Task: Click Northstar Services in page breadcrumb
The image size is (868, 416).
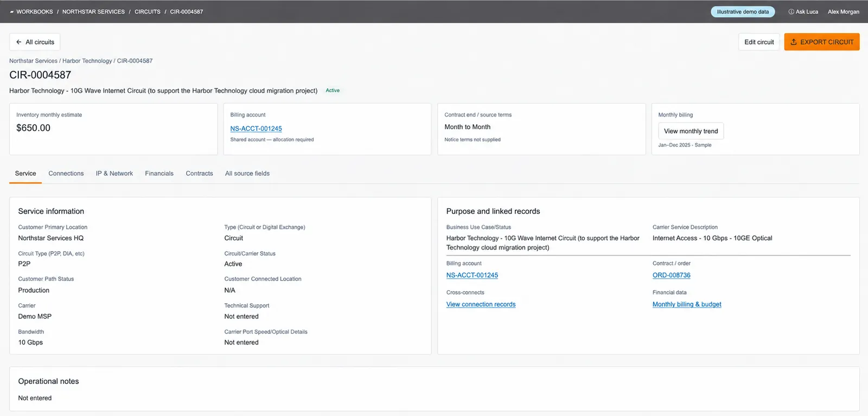Action: [33, 61]
